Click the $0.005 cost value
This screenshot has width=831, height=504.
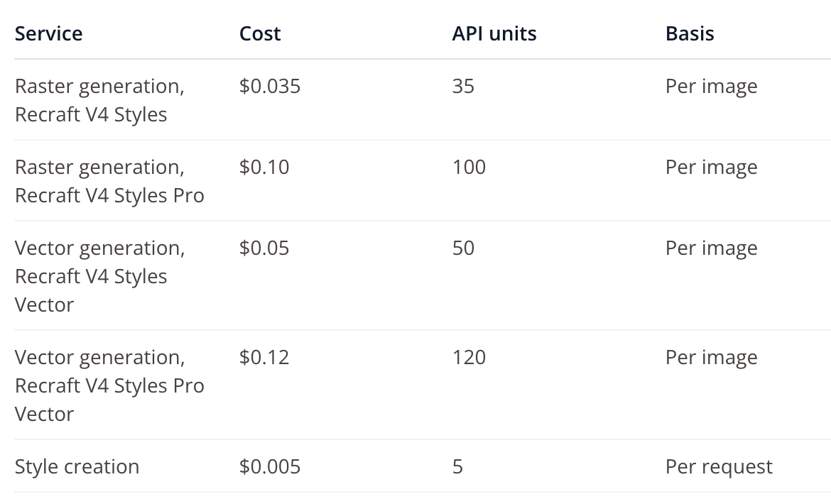[x=270, y=466]
